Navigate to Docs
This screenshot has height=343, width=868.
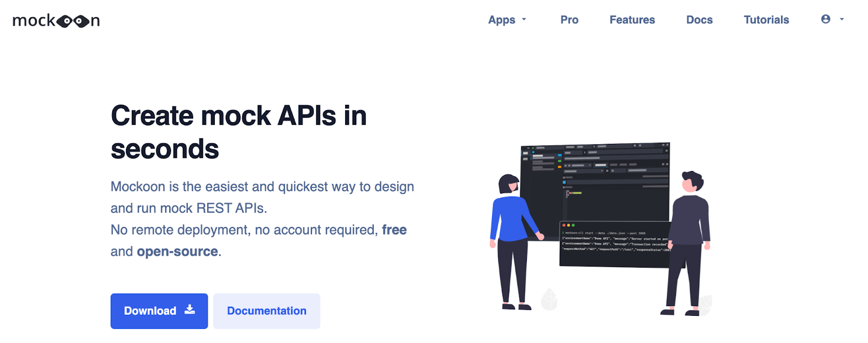(699, 20)
